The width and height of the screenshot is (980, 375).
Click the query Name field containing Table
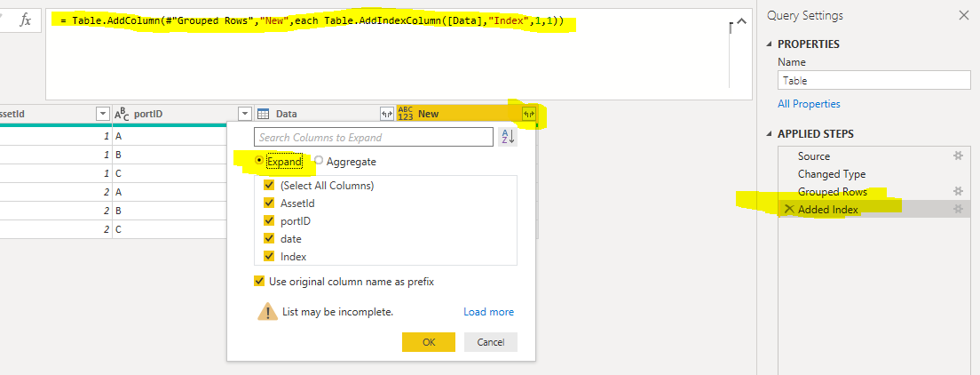873,80
